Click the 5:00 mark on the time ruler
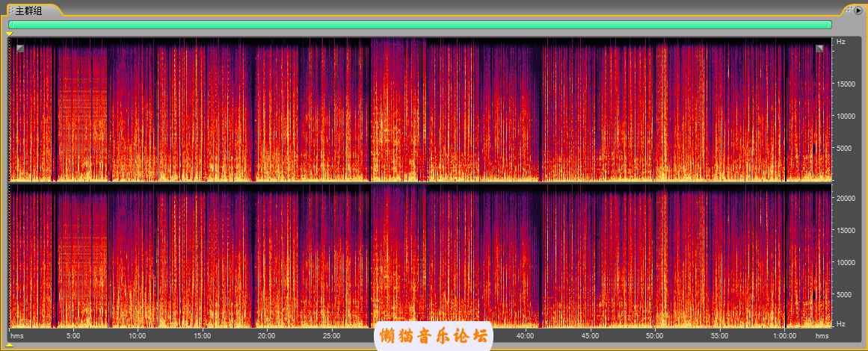868x351 pixels. [x=73, y=335]
